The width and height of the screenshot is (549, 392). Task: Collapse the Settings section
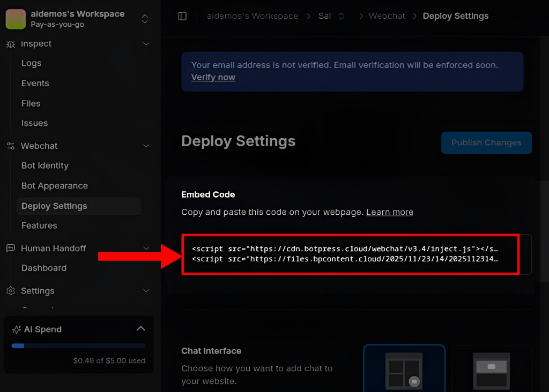[146, 291]
